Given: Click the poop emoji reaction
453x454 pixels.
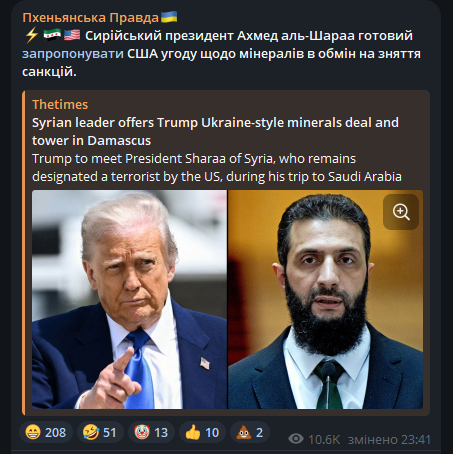Looking at the screenshot, I should point(250,432).
